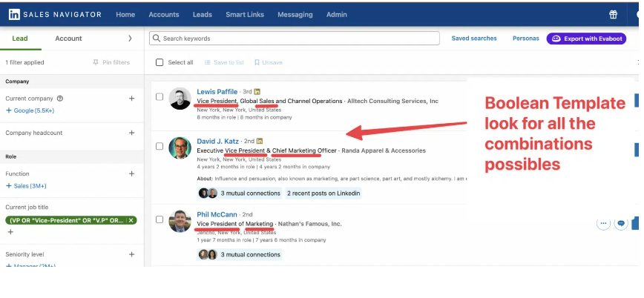Screen dimensions: 644x298
Task: Click LinkedIn premium badge beside David J. Katz
Action: 260,141
